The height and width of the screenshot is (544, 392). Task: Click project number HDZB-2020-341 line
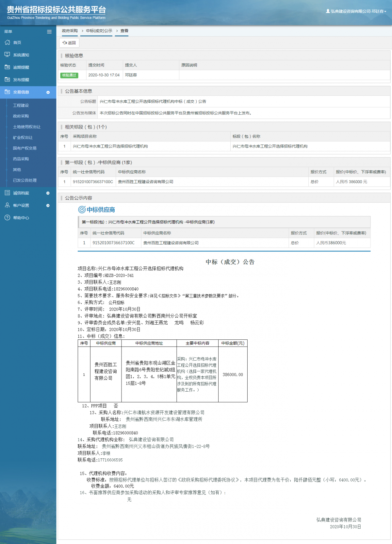click(106, 275)
